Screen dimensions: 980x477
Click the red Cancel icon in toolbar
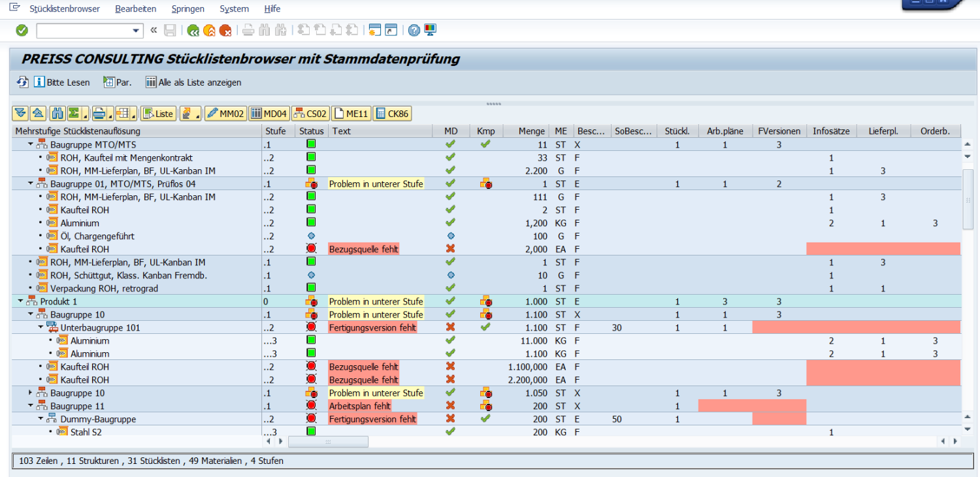coord(225,30)
